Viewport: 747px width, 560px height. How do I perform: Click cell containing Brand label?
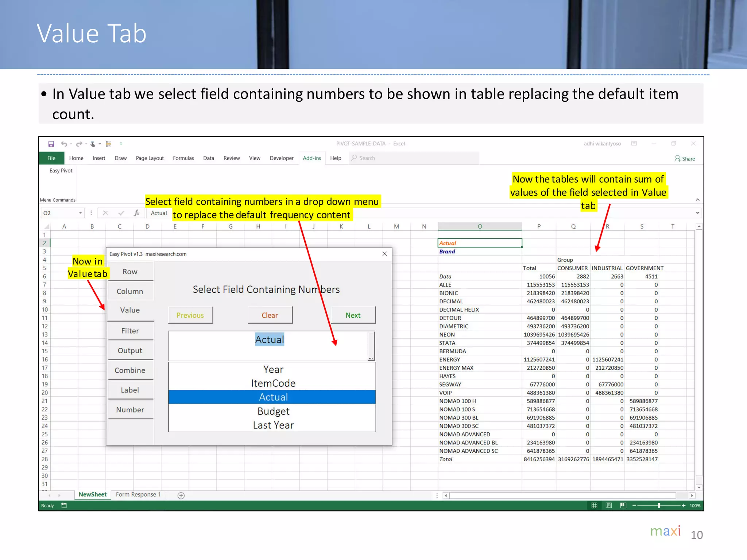pos(480,252)
